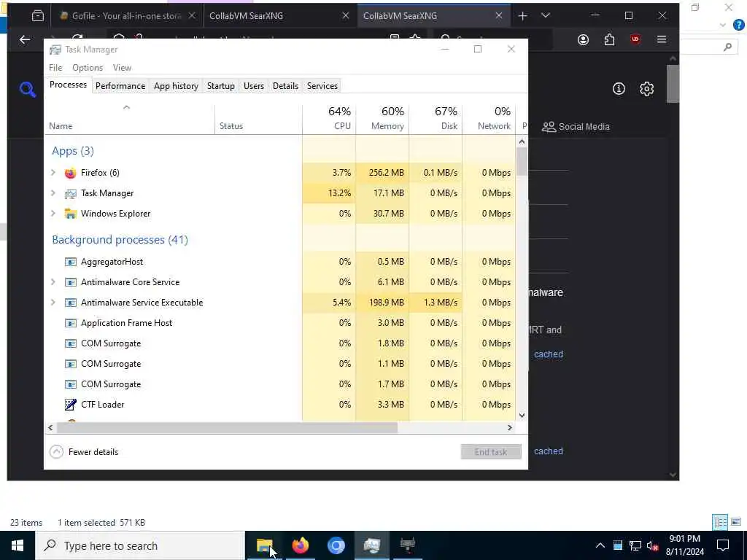Switch to the Users tab

click(x=253, y=86)
